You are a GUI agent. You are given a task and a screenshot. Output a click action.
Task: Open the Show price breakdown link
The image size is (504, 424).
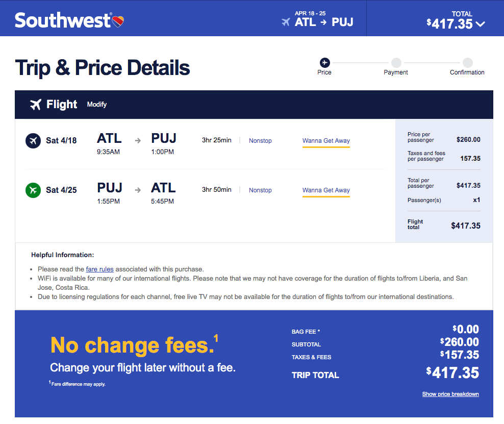tap(450, 394)
